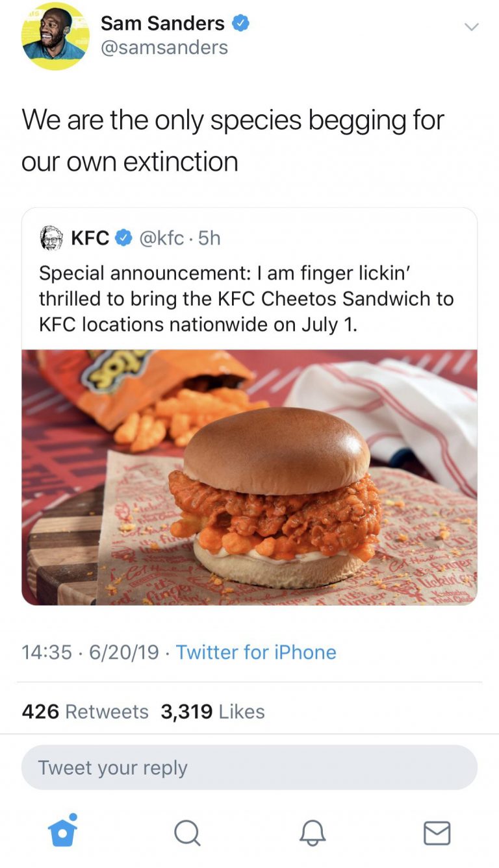View the 3,319 Likes list
499x868 pixels.
(212, 712)
